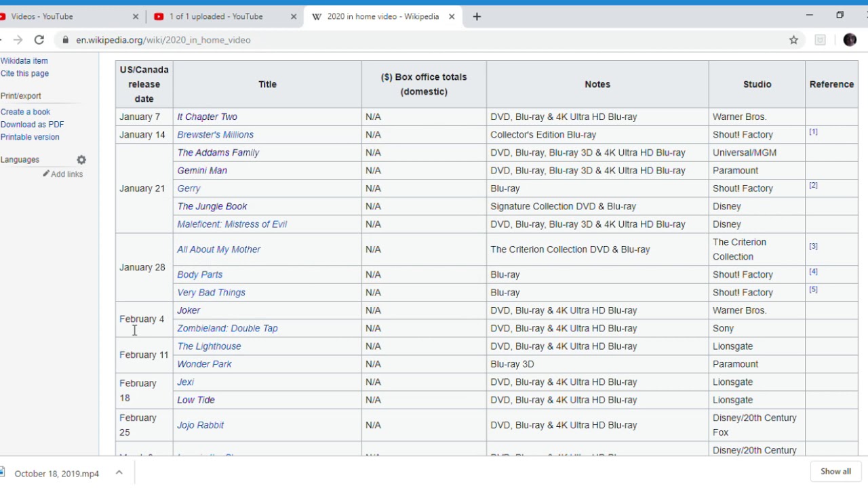This screenshot has width=868, height=488.
Task: View site information via the lock icon
Action: coord(66,40)
